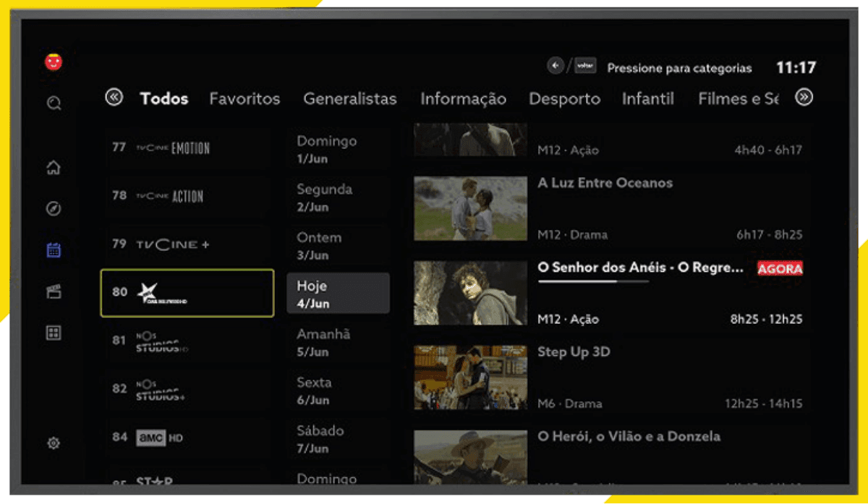Screen dimensions: 868x504
Task: Open search from the sidebar
Action: tap(54, 103)
